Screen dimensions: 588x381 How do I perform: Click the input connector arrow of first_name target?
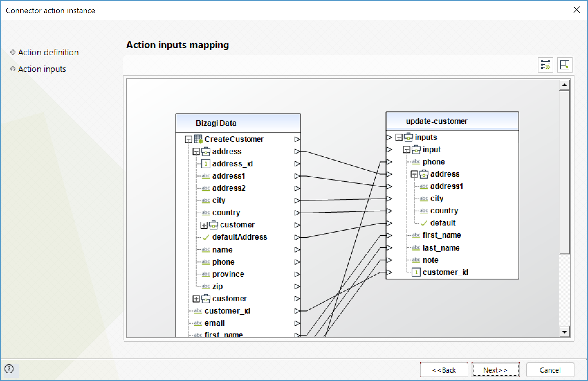click(x=389, y=235)
